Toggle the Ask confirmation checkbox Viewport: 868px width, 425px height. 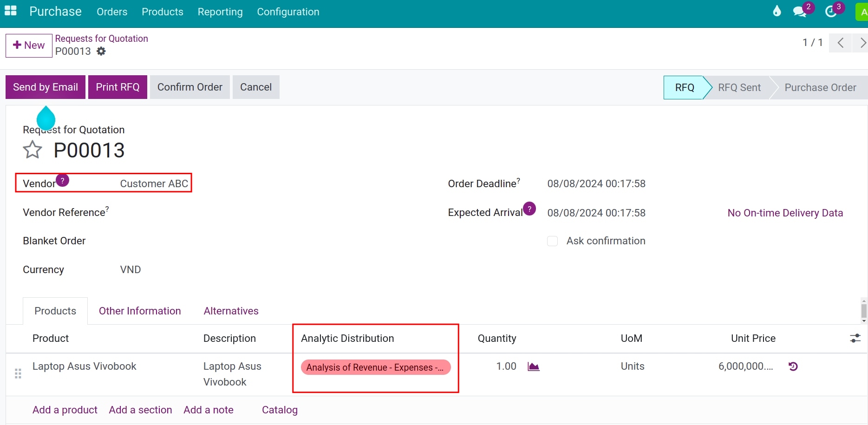552,241
